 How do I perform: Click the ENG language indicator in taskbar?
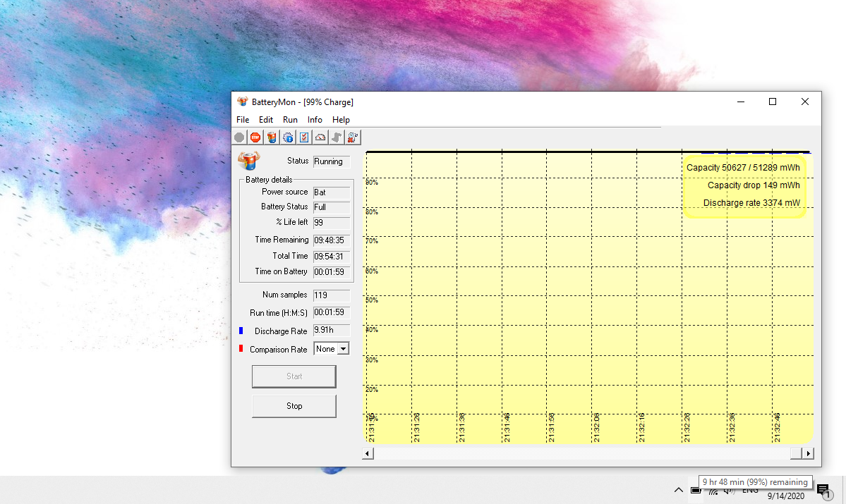click(750, 491)
